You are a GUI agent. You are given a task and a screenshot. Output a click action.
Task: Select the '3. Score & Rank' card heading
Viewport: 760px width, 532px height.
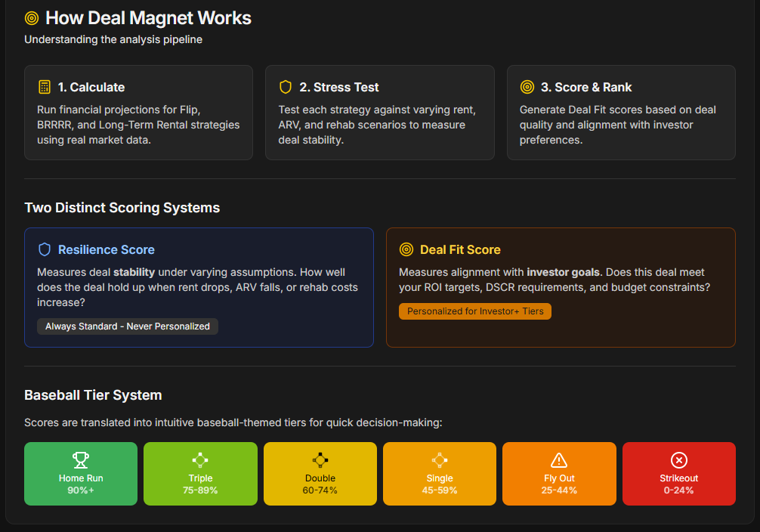point(586,88)
